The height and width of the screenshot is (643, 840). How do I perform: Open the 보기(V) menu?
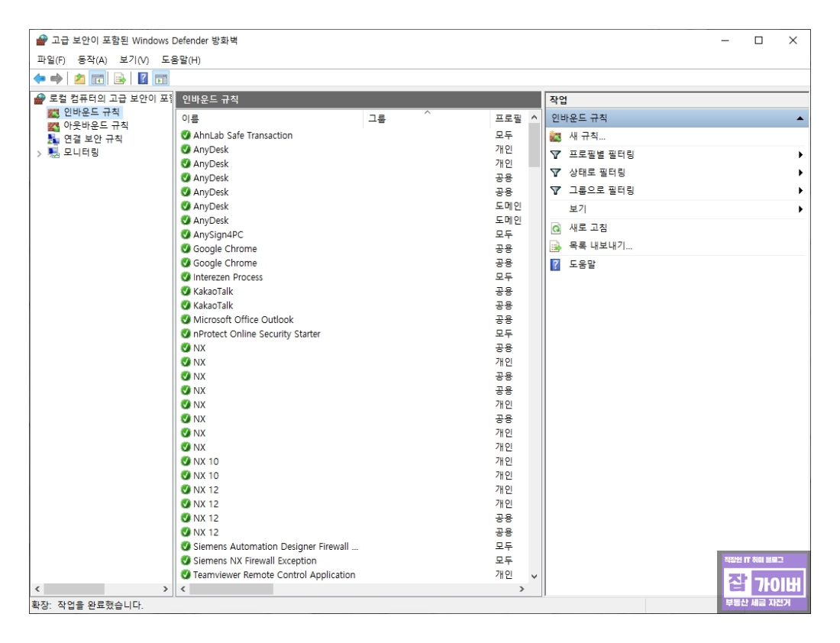tap(134, 60)
